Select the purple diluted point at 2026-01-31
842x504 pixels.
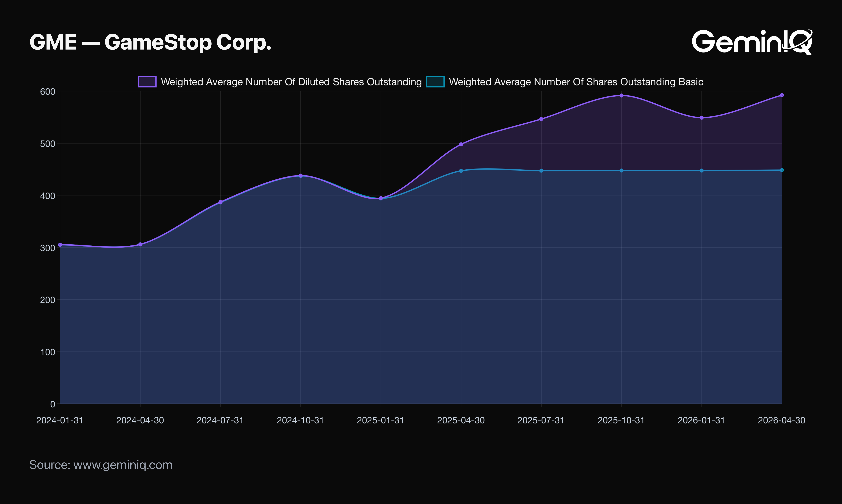pos(702,118)
